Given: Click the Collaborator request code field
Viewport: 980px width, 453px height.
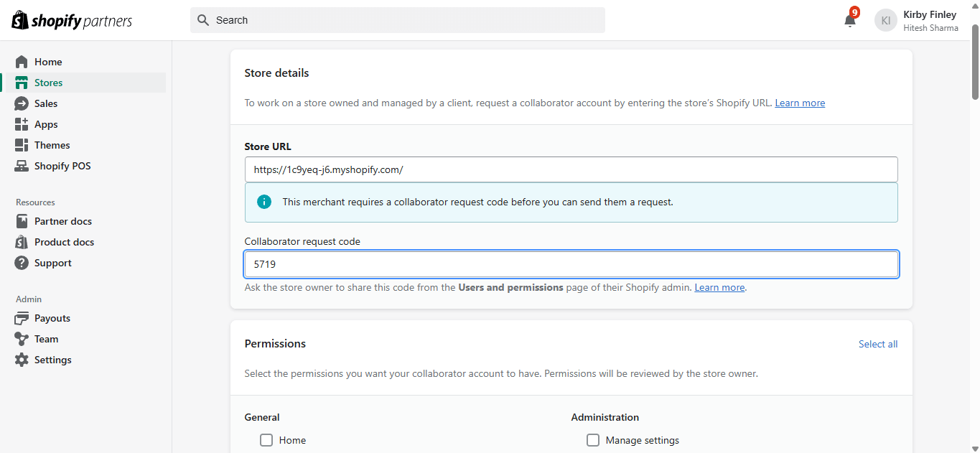Looking at the screenshot, I should [571, 264].
